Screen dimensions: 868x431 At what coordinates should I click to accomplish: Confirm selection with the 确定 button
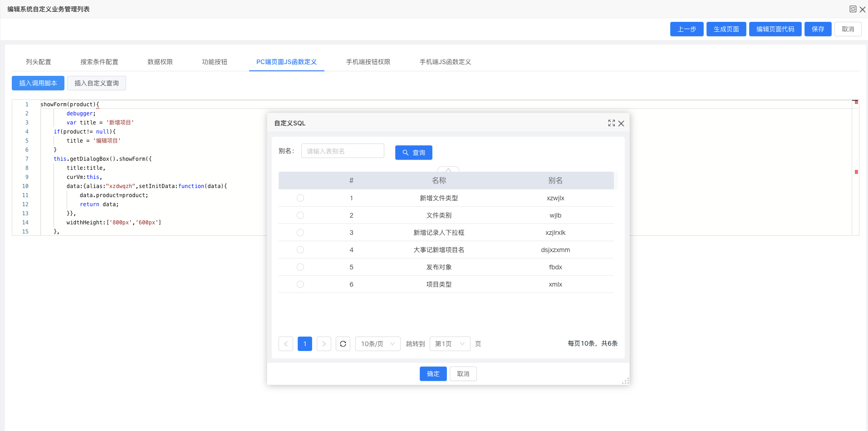[x=433, y=374]
